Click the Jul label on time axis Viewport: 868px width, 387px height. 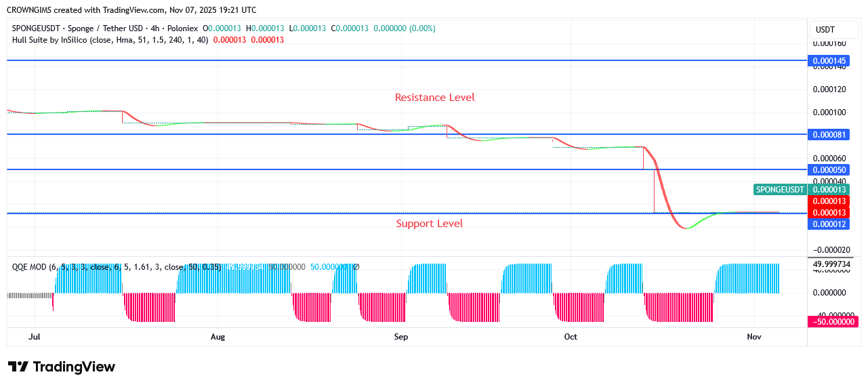click(x=35, y=337)
